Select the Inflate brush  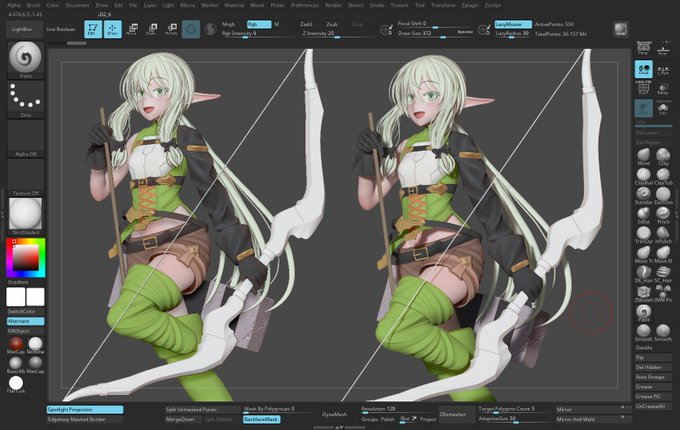point(644,215)
